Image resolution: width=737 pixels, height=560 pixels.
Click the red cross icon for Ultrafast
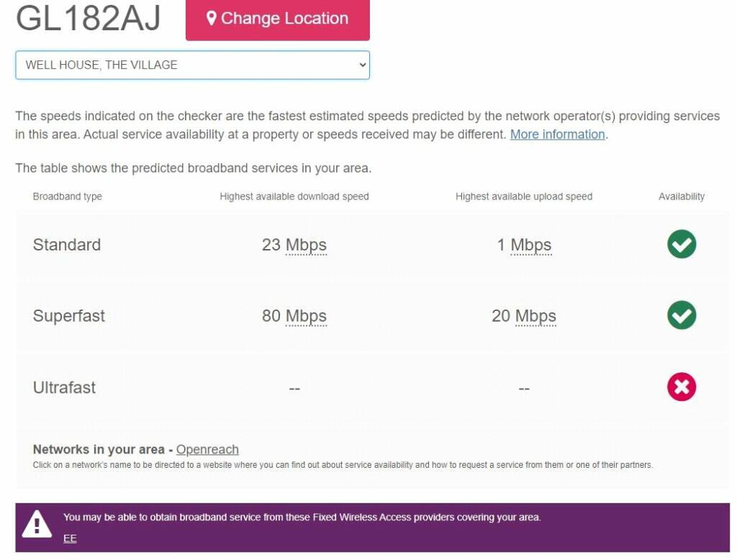click(681, 387)
